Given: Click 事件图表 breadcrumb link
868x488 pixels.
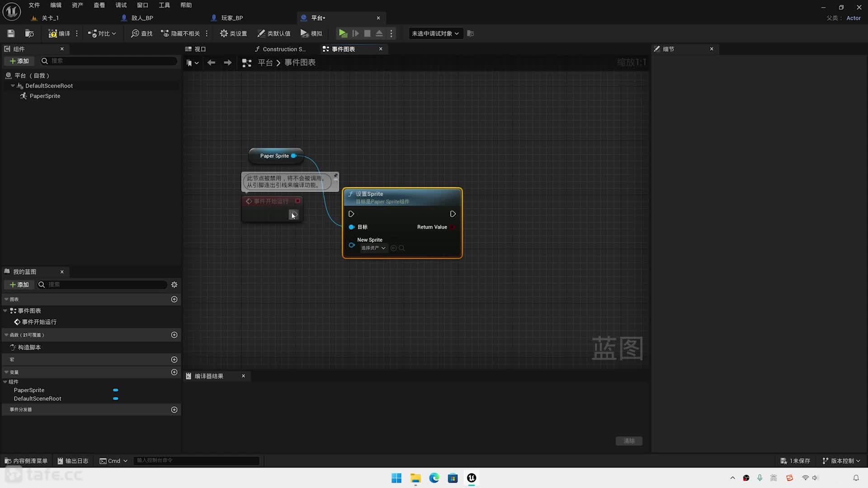Looking at the screenshot, I should pyautogui.click(x=300, y=63).
